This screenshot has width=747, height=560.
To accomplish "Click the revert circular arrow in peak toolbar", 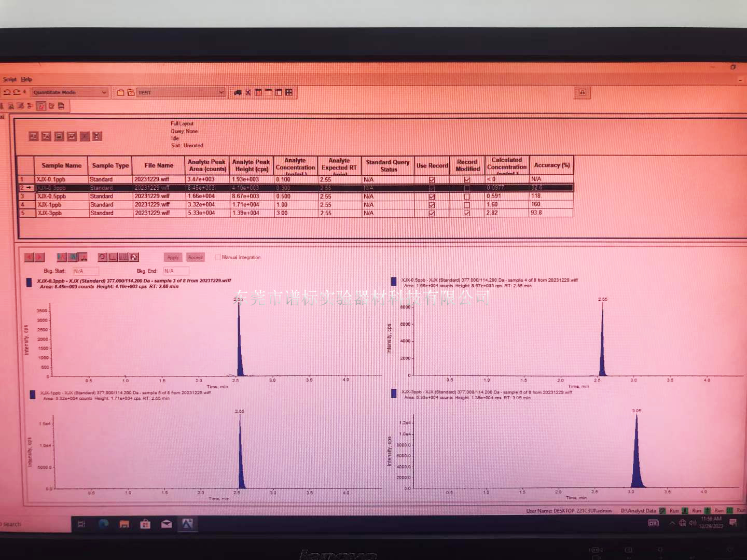I will point(102,257).
